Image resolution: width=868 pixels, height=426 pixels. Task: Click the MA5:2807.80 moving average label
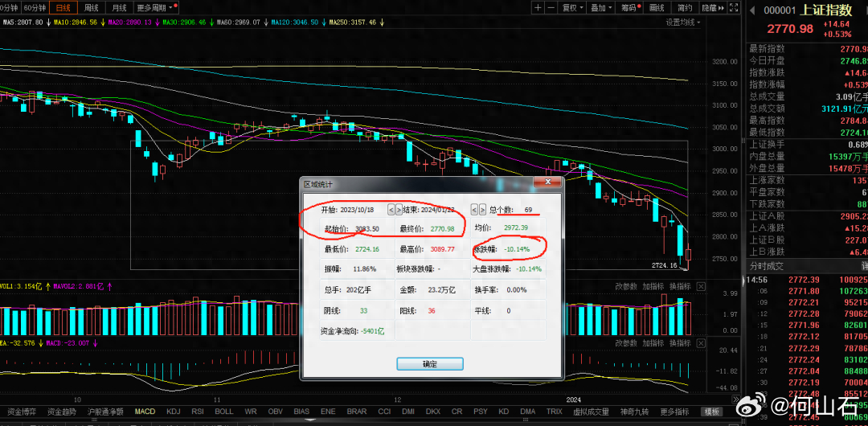(23, 23)
